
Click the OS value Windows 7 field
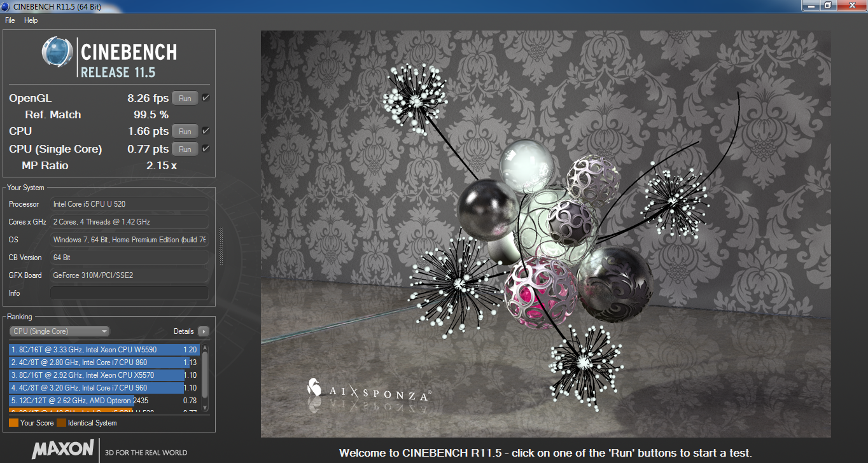coord(129,240)
